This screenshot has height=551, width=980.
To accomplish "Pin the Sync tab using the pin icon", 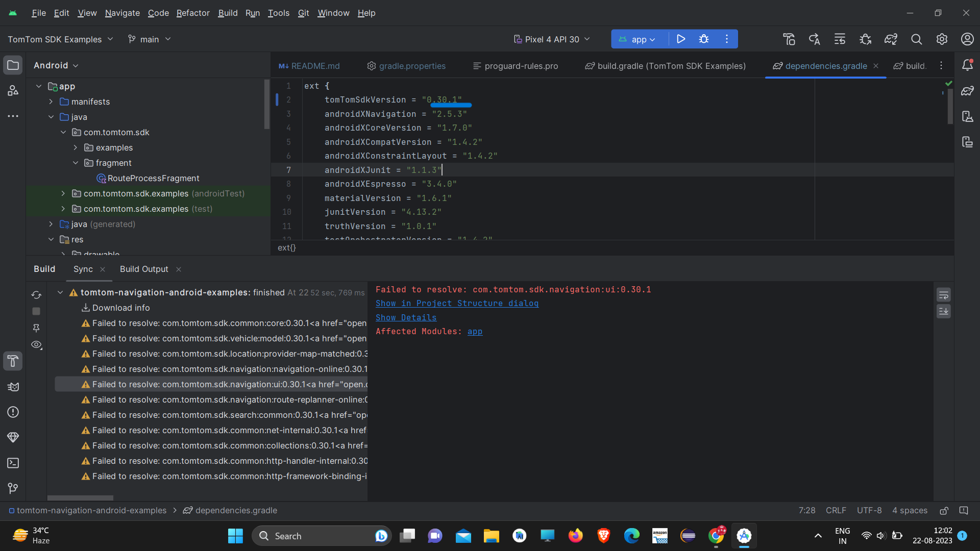I will [x=36, y=328].
